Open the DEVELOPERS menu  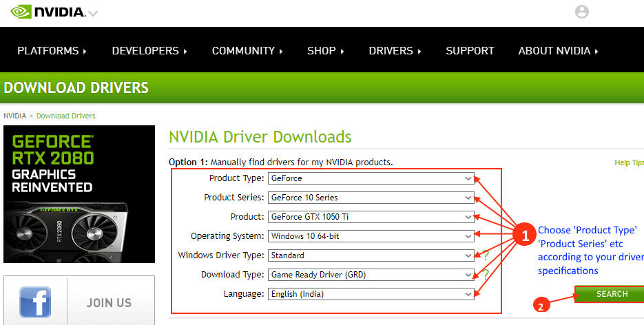click(149, 51)
